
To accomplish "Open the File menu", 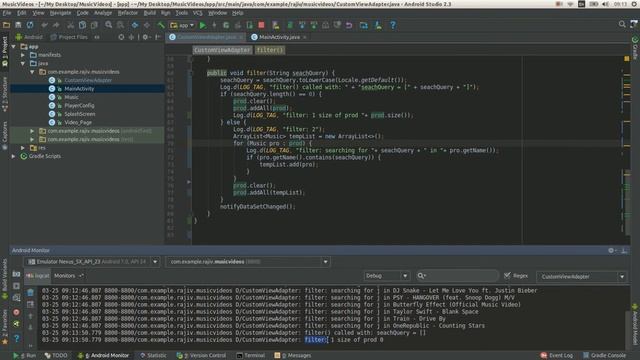I will click(7, 13).
